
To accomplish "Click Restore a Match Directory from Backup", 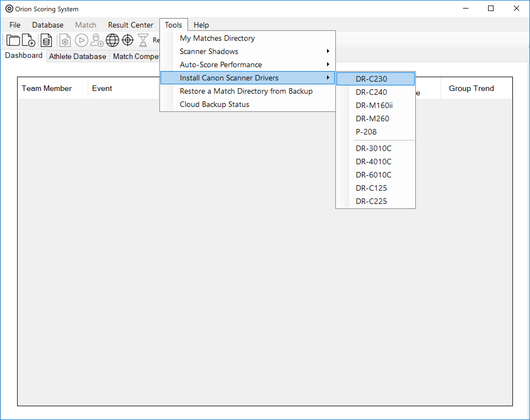I will click(x=247, y=91).
